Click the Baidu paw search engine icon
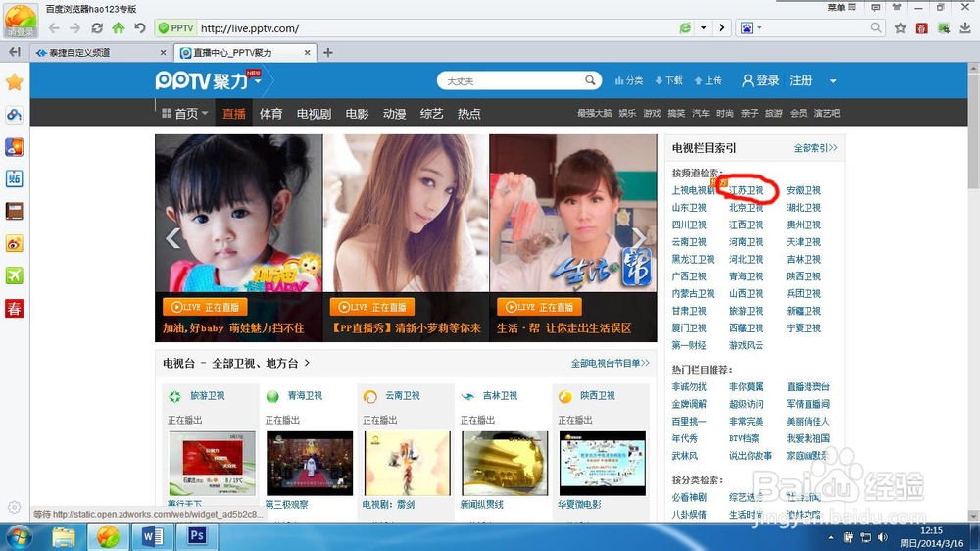The height and width of the screenshot is (551, 980). click(x=747, y=28)
